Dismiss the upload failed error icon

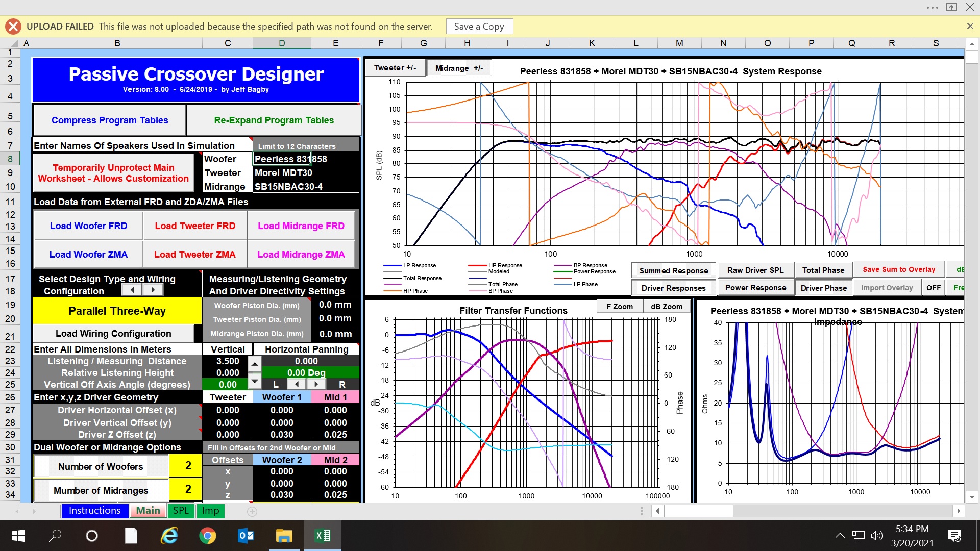click(13, 27)
